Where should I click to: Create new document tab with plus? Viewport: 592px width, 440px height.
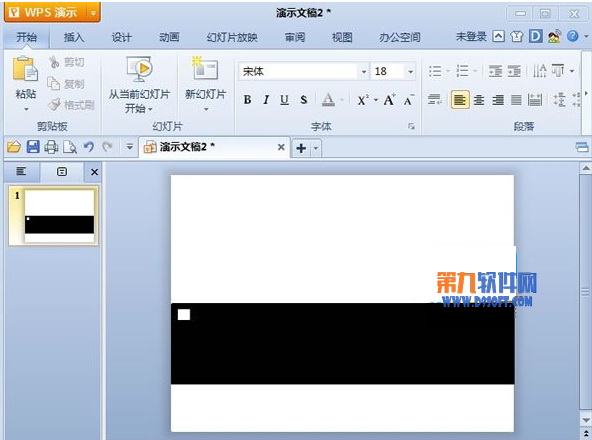301,148
